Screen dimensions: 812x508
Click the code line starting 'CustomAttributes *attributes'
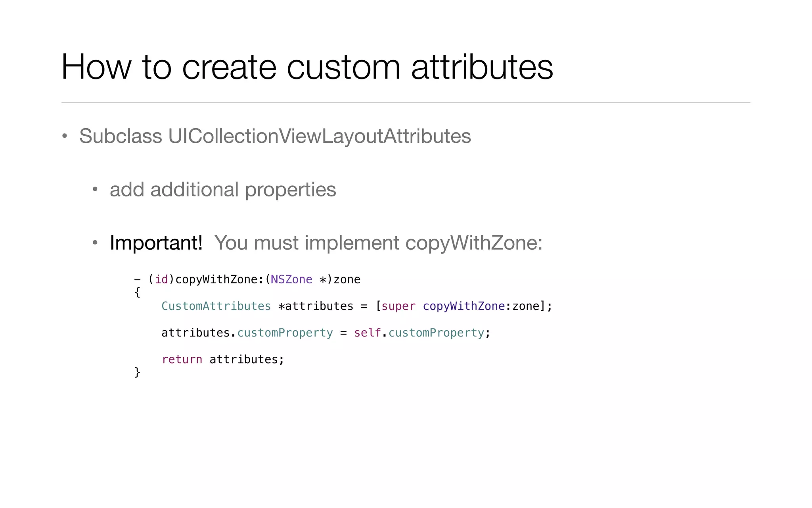click(357, 306)
